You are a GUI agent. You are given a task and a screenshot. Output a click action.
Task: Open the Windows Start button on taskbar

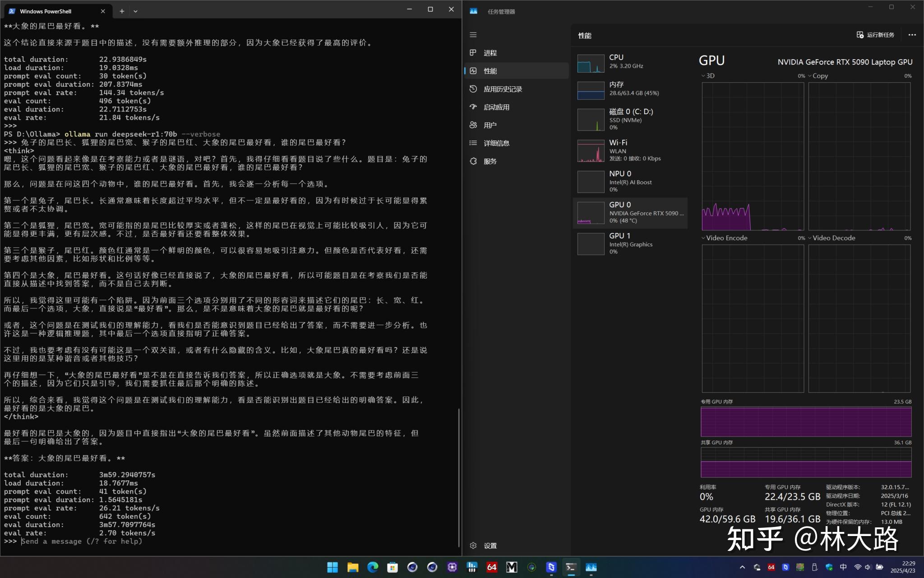tap(333, 567)
